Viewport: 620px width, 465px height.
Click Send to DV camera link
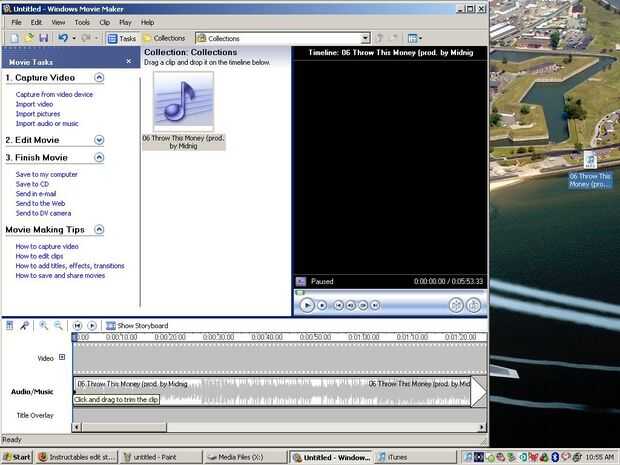tap(43, 213)
